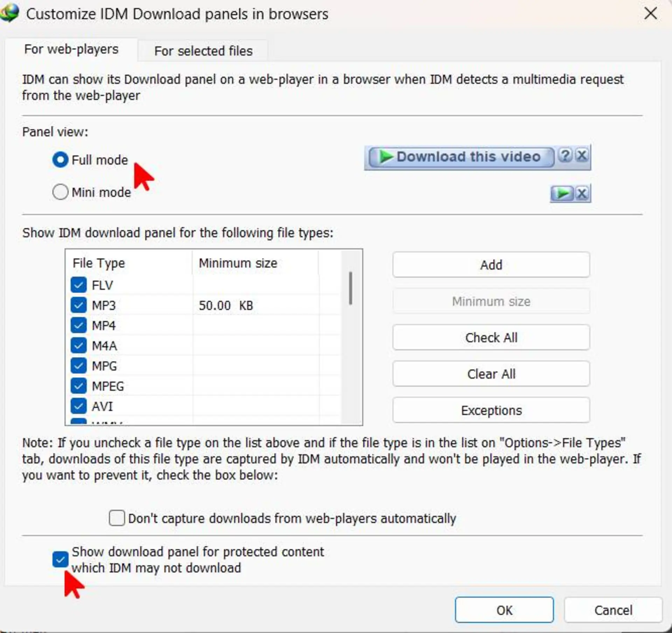Select the Full mode radio button

pyautogui.click(x=60, y=160)
